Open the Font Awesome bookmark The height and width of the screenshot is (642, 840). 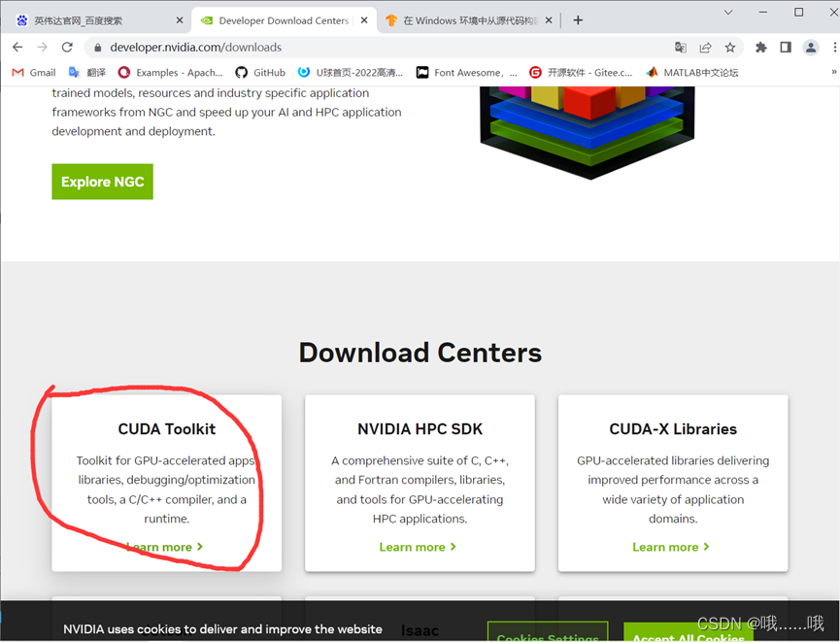[466, 72]
